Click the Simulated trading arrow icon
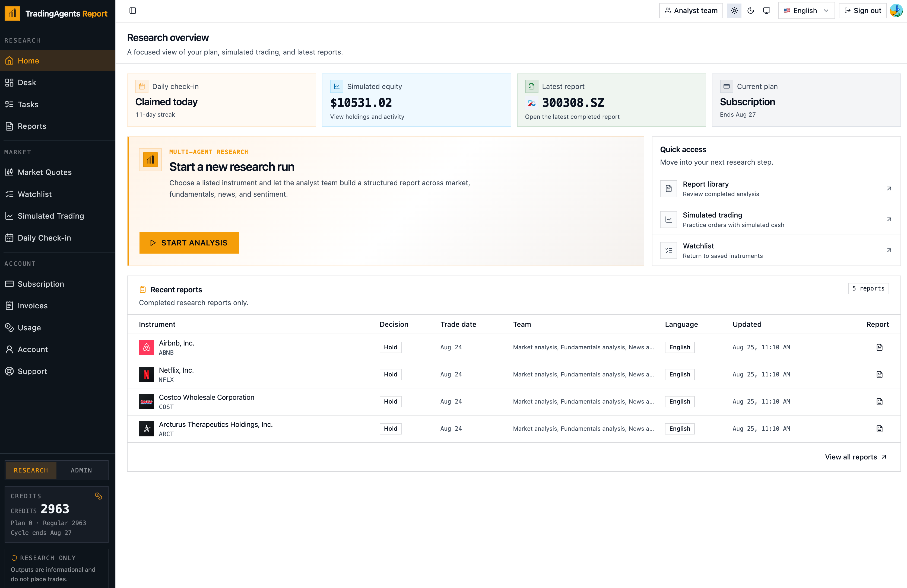Screen dimensions: 907x588 (x=889, y=219)
